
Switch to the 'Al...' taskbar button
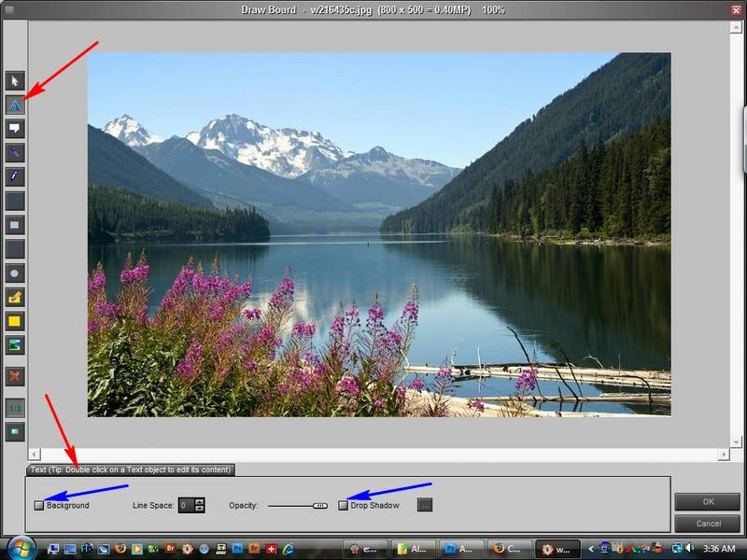[413, 549]
